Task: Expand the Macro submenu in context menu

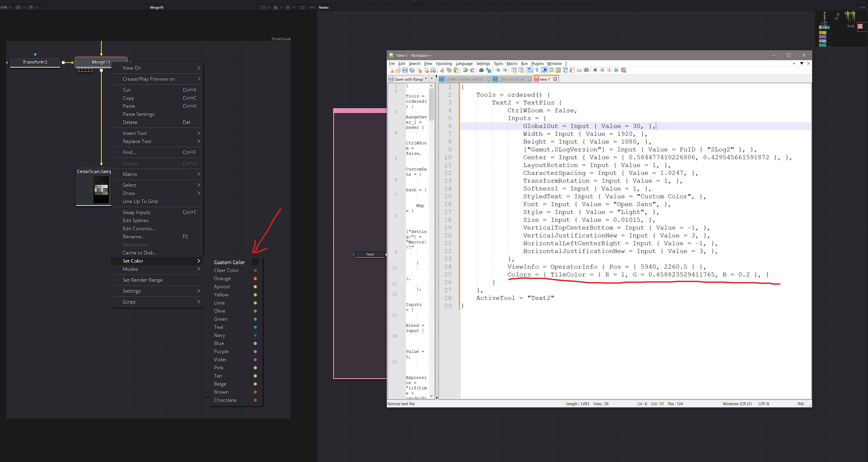Action: pyautogui.click(x=157, y=174)
